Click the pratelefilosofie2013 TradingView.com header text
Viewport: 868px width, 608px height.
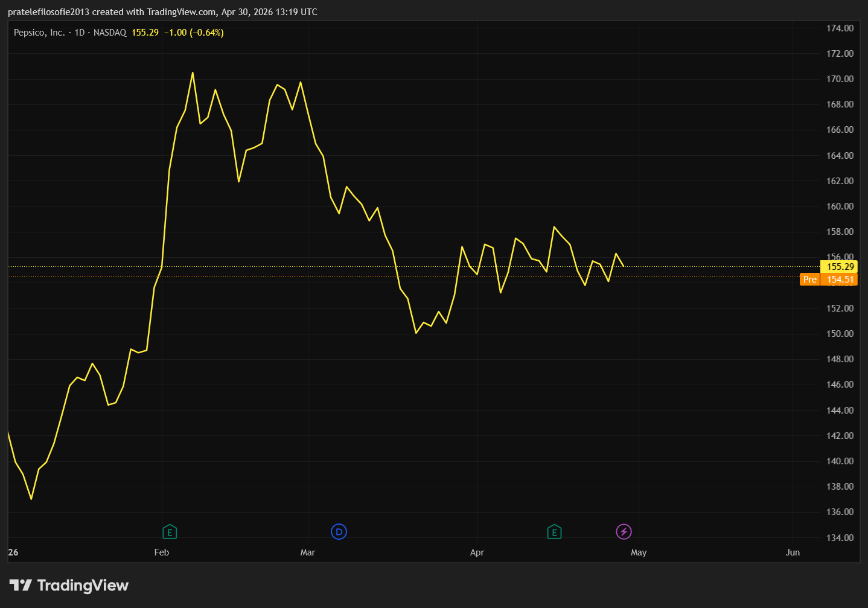point(162,11)
